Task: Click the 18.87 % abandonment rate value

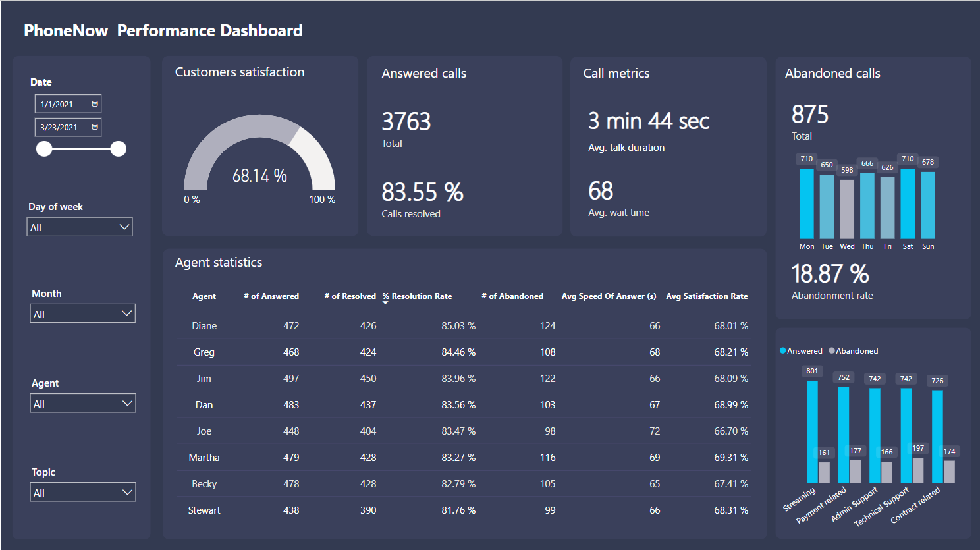Action: click(830, 274)
